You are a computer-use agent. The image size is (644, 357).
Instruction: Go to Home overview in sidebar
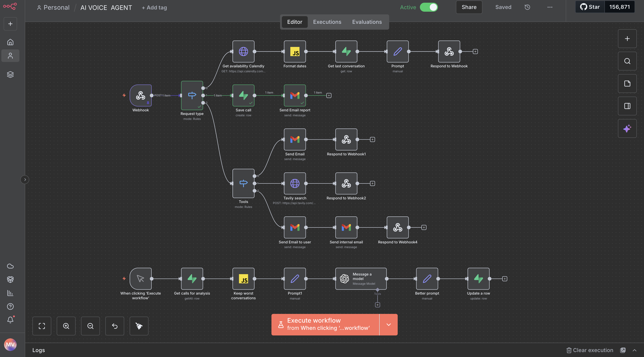(10, 42)
